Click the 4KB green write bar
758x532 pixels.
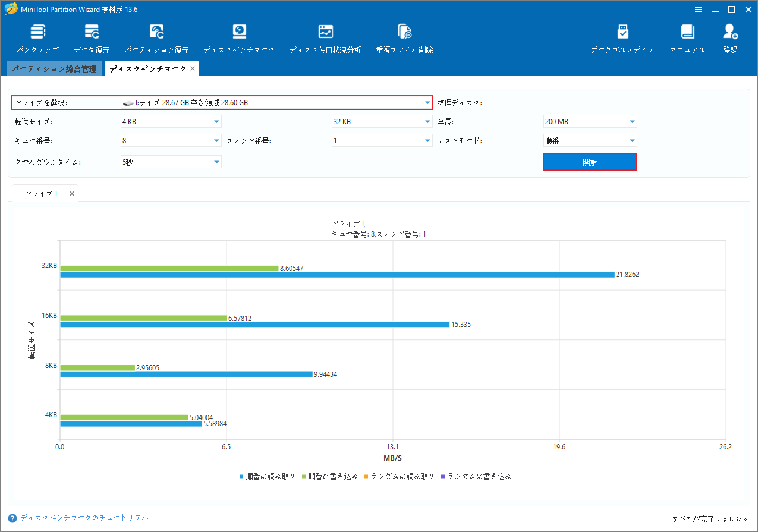click(x=124, y=417)
